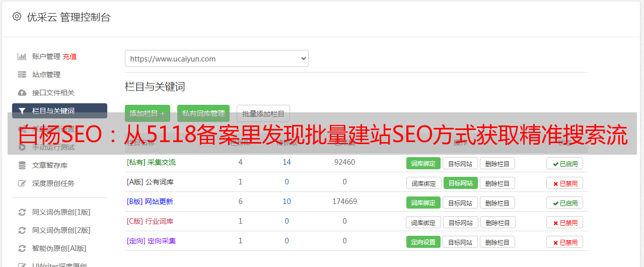Viewport: 644px width, 267px height.
Task: Open the site dropdown showing https://www.ucaiyun.com
Action: tap(217, 58)
